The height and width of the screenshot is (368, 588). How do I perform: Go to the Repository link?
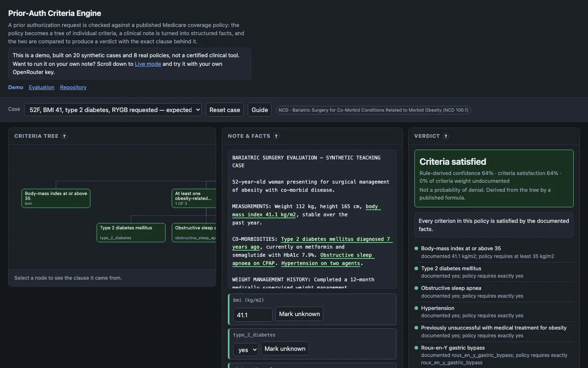tap(73, 87)
